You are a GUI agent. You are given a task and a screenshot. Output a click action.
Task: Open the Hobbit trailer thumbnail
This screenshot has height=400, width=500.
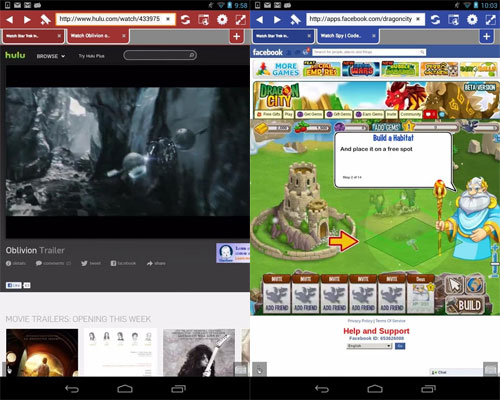point(42,353)
